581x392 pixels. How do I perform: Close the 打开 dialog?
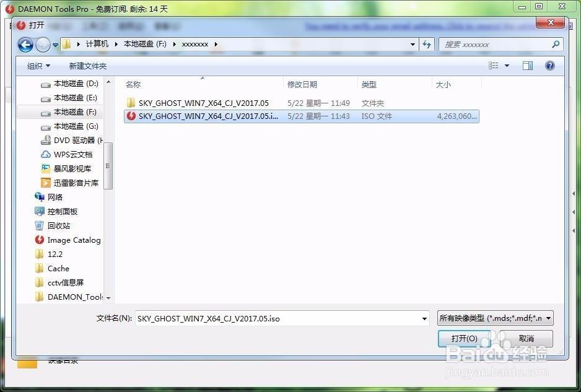pos(551,22)
